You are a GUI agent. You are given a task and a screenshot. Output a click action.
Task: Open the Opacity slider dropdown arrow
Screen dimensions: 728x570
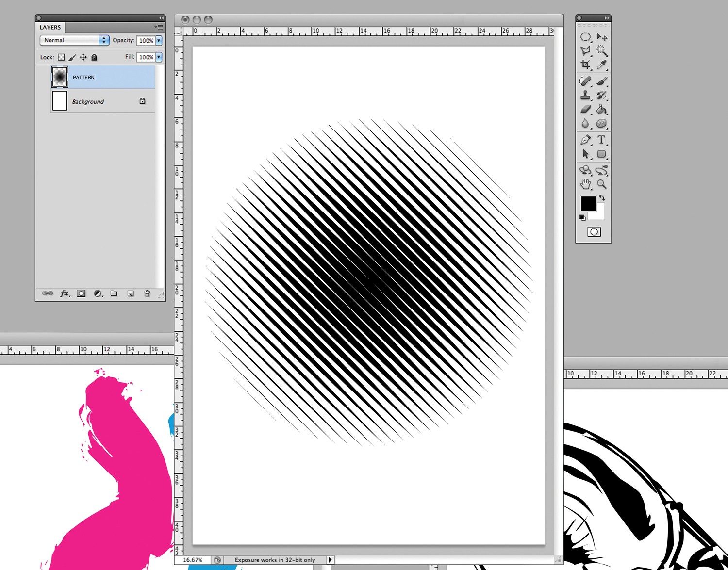tap(159, 41)
